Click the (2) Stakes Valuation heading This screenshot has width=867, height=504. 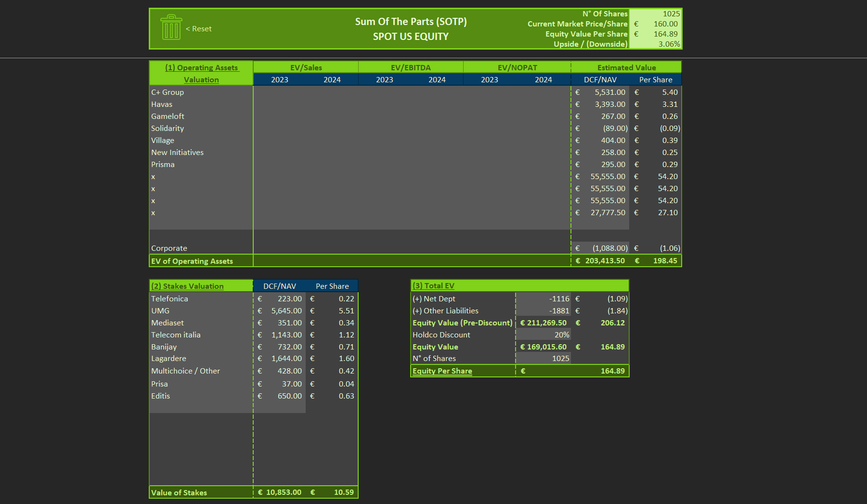[x=187, y=286]
